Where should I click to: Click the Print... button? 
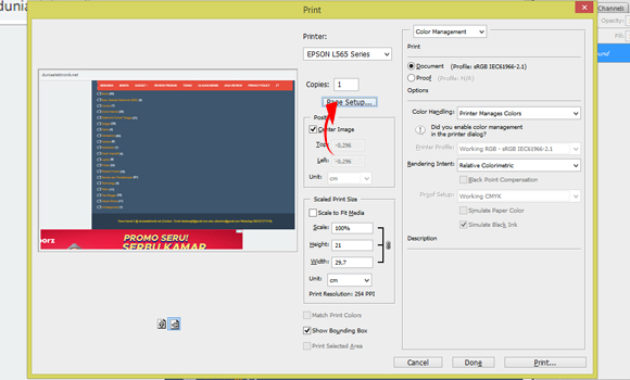pyautogui.click(x=545, y=362)
